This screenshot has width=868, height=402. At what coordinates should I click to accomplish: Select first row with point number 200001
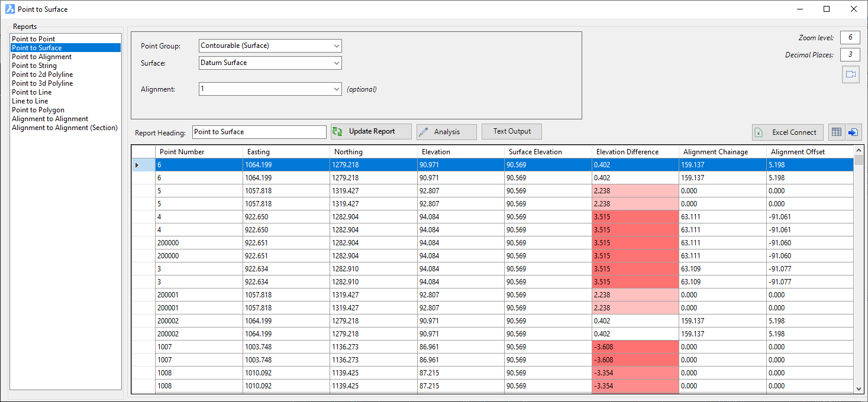pyautogui.click(x=492, y=295)
